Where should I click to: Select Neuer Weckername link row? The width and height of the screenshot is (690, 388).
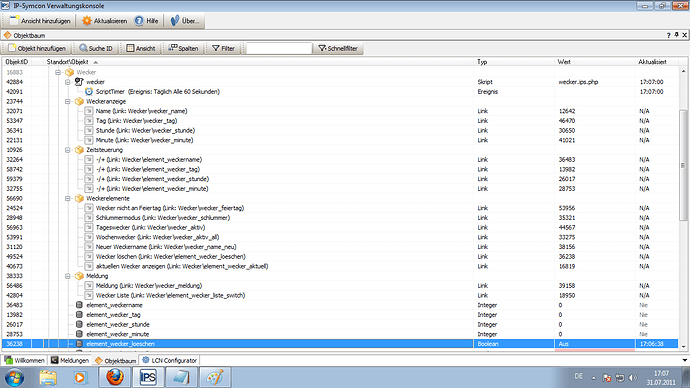coord(340,247)
